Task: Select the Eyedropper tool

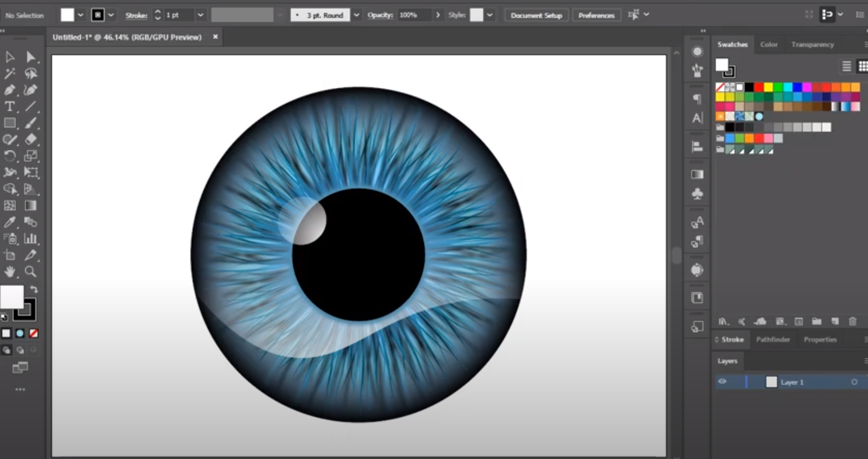Action: point(10,222)
